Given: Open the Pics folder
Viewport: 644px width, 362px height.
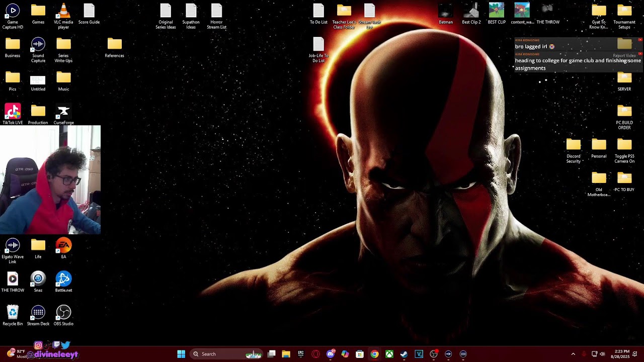Looking at the screenshot, I should pyautogui.click(x=13, y=81).
